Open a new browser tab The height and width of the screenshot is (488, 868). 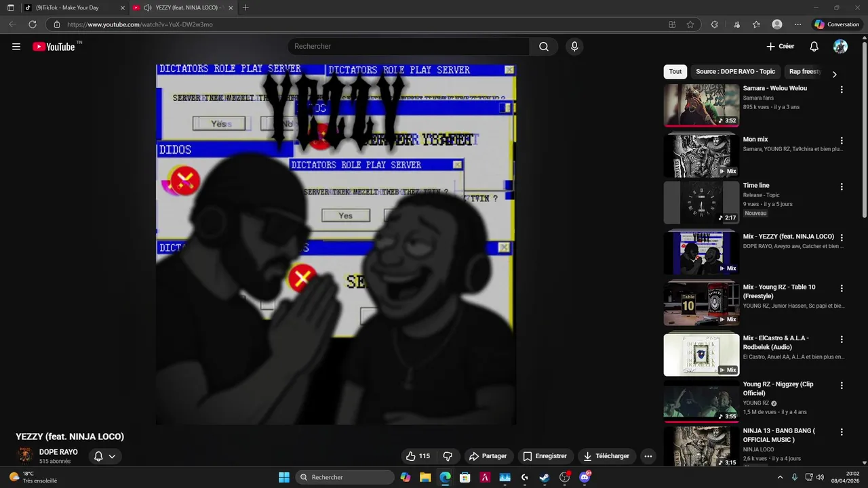pos(245,7)
